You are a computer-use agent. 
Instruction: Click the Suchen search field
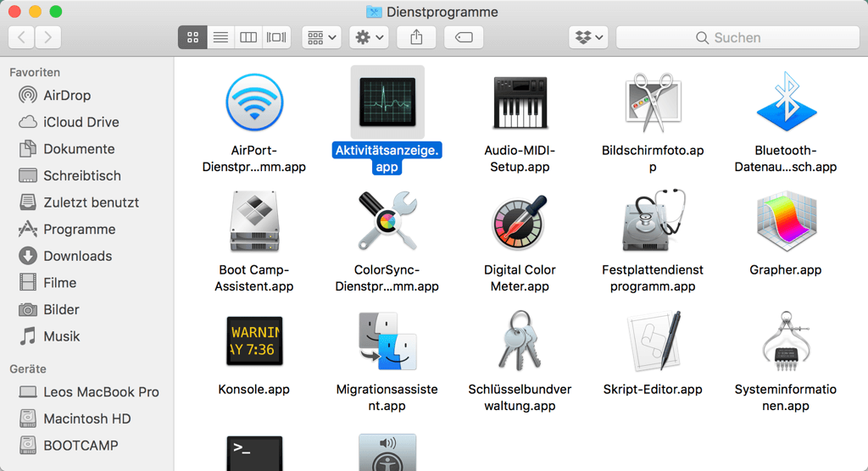(737, 37)
